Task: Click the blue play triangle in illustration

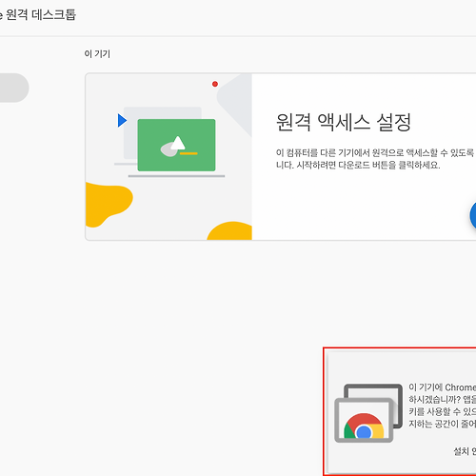Action: click(x=122, y=121)
